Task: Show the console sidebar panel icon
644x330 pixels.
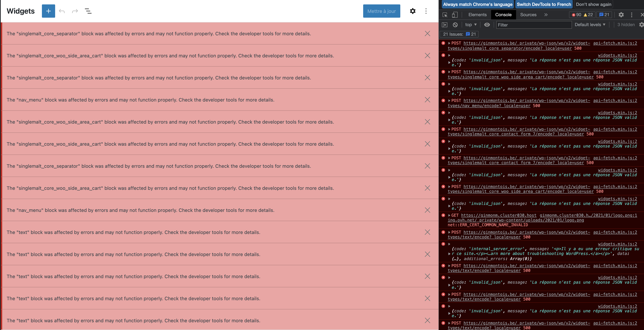Action: pos(445,25)
